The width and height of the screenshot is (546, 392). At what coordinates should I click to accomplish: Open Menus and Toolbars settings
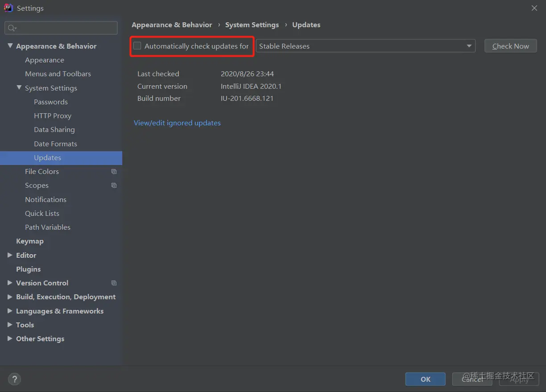pos(58,74)
